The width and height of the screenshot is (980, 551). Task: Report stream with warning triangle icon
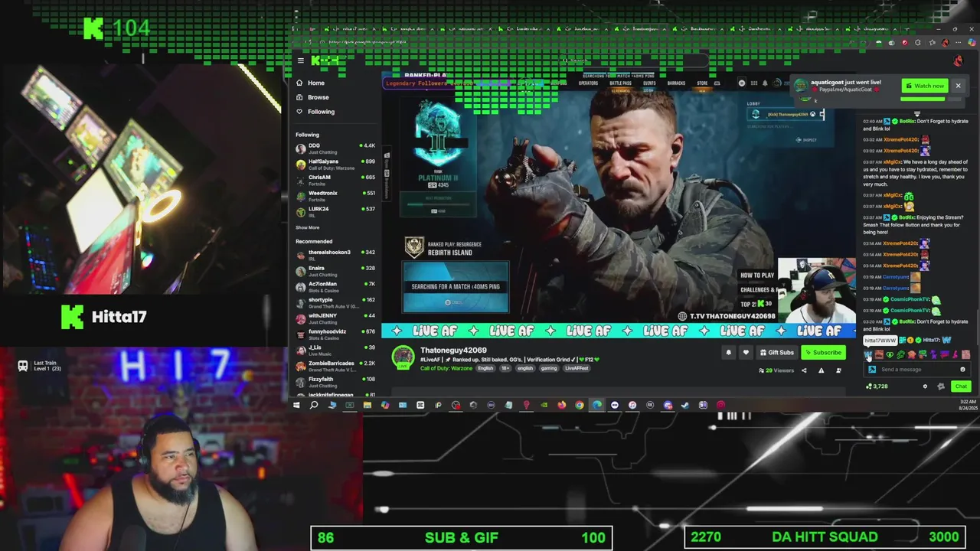pos(821,370)
